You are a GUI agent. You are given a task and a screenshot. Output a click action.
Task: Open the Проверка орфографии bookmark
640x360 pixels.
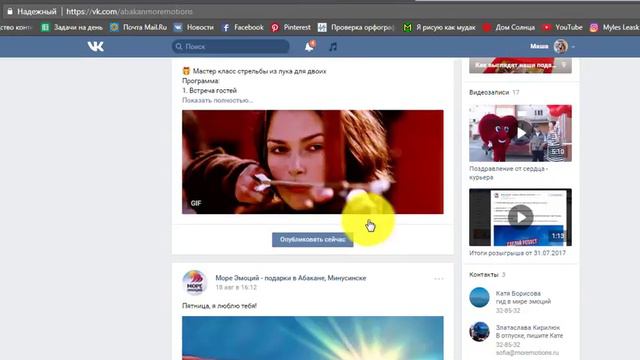pyautogui.click(x=356, y=27)
